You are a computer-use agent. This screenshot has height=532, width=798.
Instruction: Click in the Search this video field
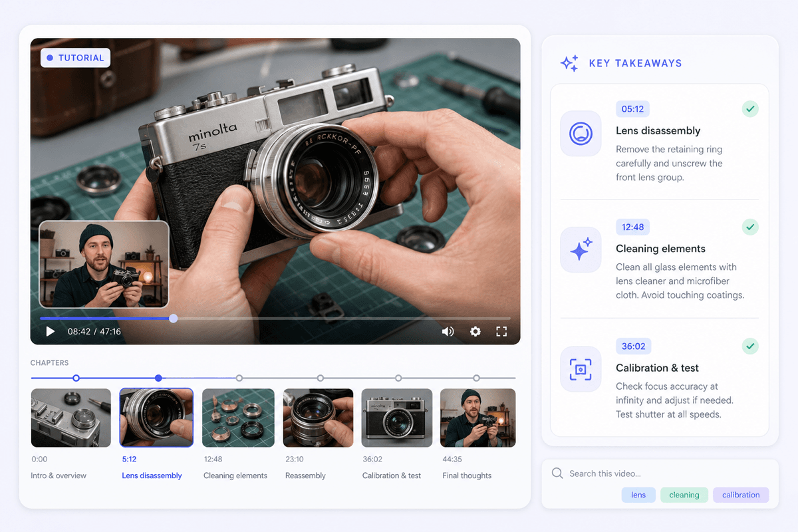coord(660,473)
